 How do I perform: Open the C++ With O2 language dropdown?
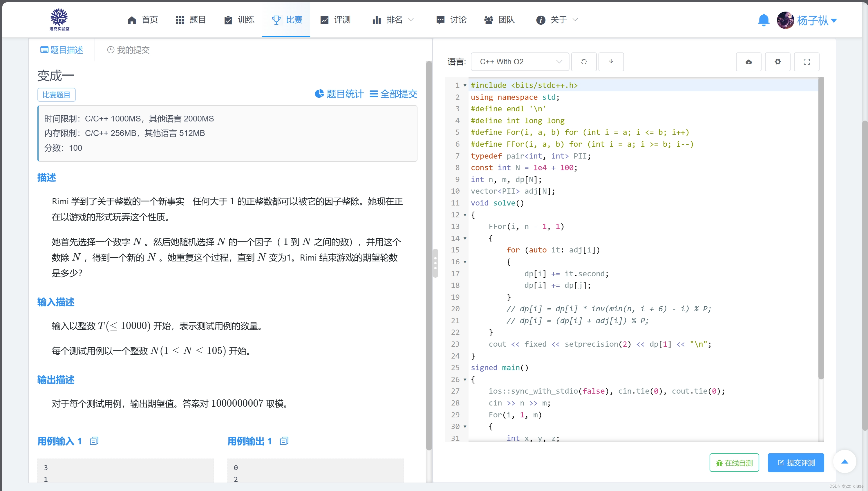(x=520, y=62)
